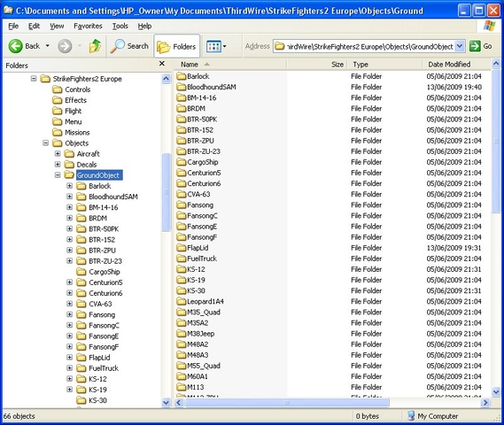The height and width of the screenshot is (425, 504).
Task: Open the address bar dropdown arrow
Action: pyautogui.click(x=460, y=46)
